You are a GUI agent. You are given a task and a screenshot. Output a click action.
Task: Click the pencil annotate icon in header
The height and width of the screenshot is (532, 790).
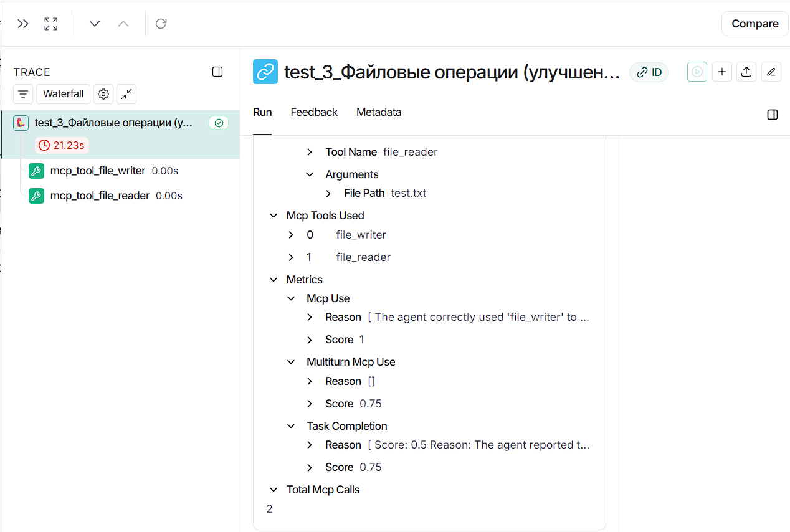click(771, 72)
